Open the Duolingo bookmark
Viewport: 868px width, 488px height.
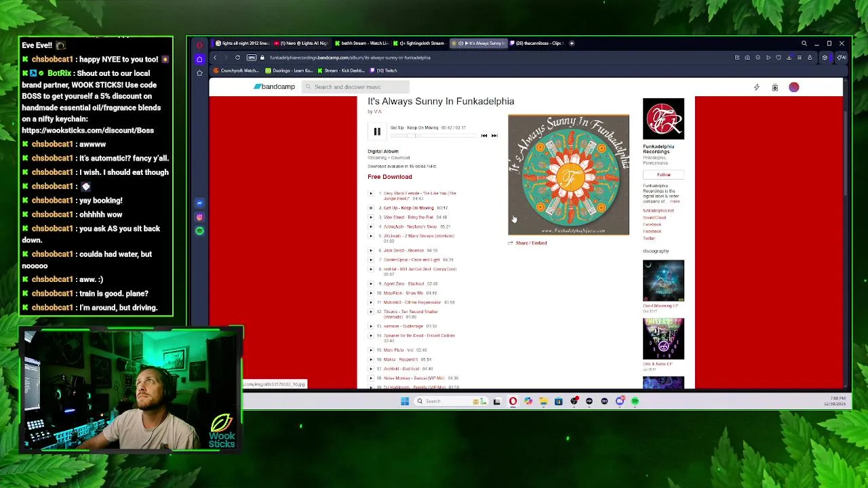(290, 70)
